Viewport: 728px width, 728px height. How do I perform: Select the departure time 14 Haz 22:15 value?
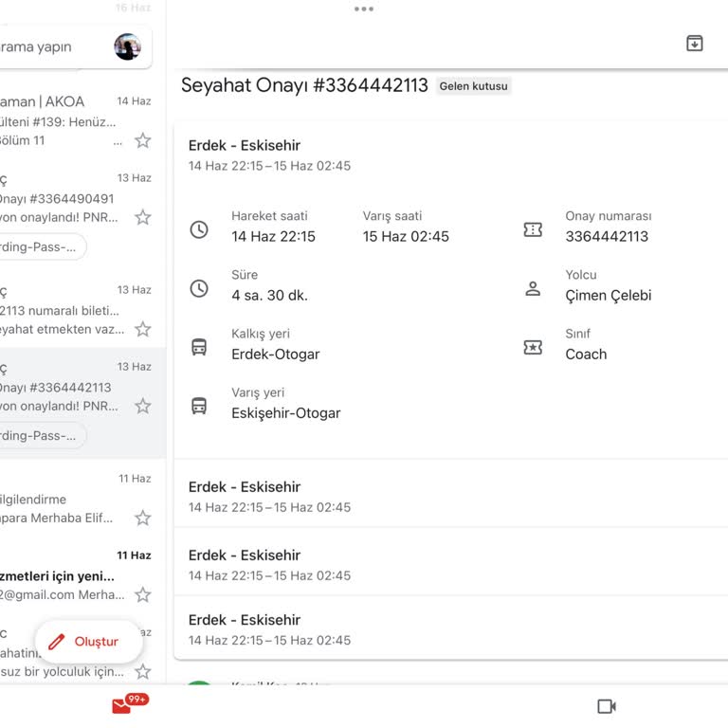pyautogui.click(x=273, y=236)
